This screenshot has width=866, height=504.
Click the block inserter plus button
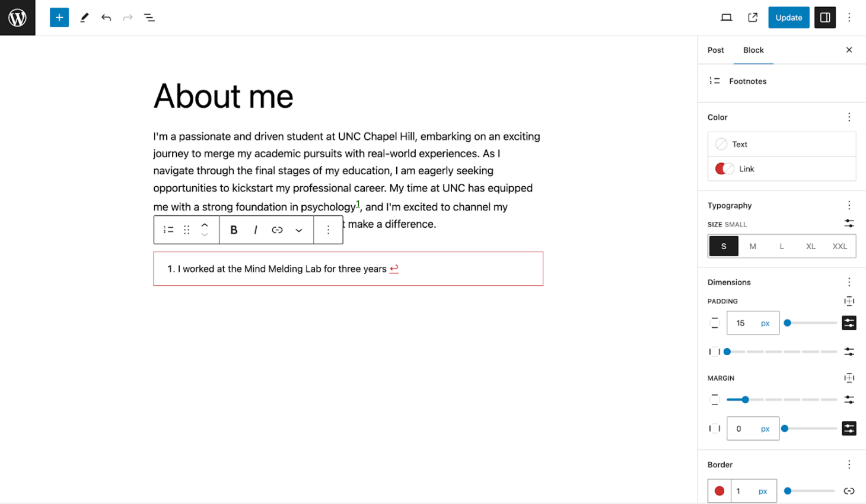[59, 18]
